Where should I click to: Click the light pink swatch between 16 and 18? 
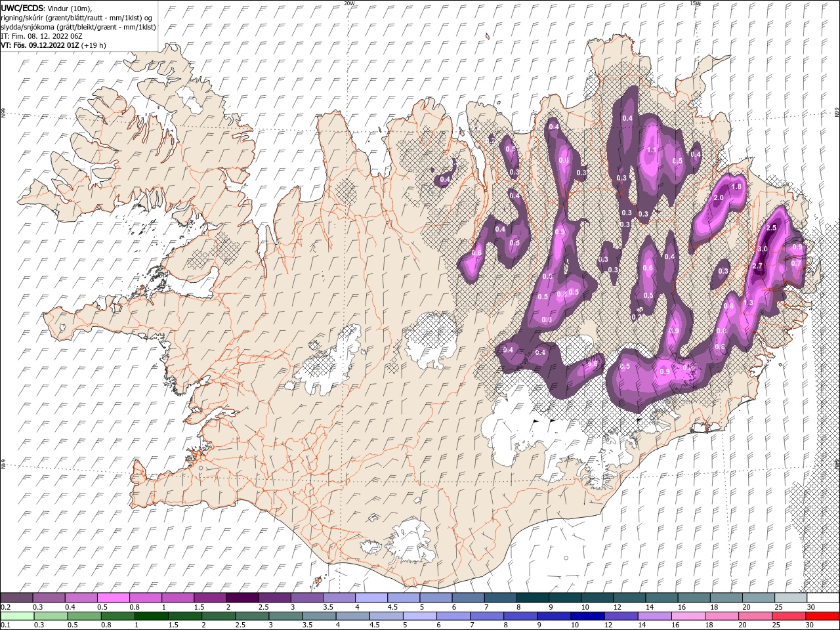(687, 616)
